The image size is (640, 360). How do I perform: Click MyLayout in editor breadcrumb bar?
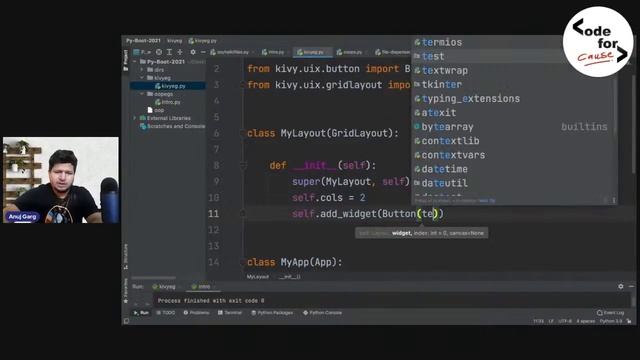(x=258, y=277)
